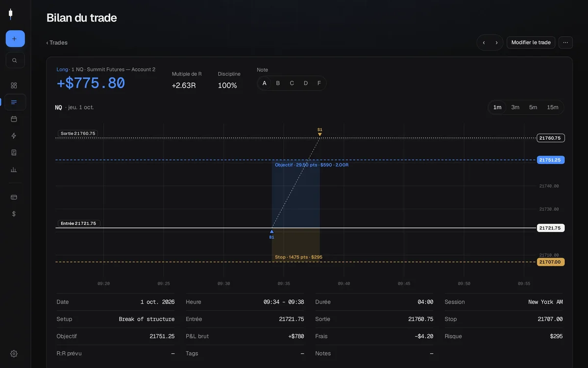Click the credit card sidebar icon
The height and width of the screenshot is (368, 588).
point(14,197)
